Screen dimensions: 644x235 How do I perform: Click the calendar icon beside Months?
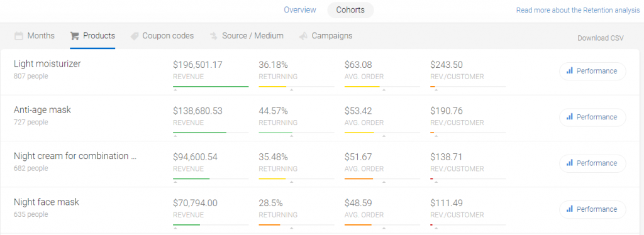point(18,36)
